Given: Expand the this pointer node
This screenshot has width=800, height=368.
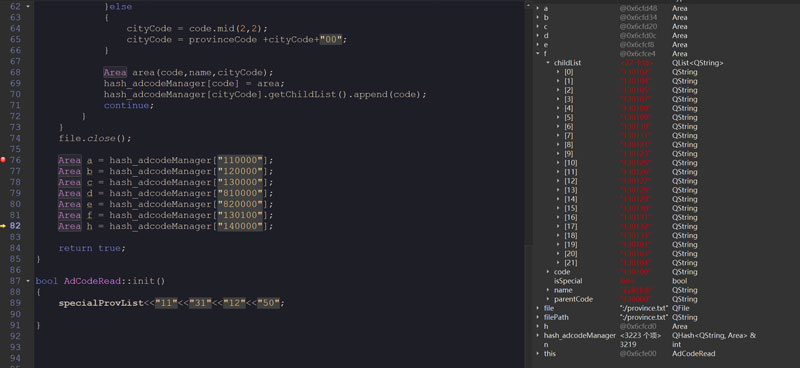Looking at the screenshot, I should [538, 354].
